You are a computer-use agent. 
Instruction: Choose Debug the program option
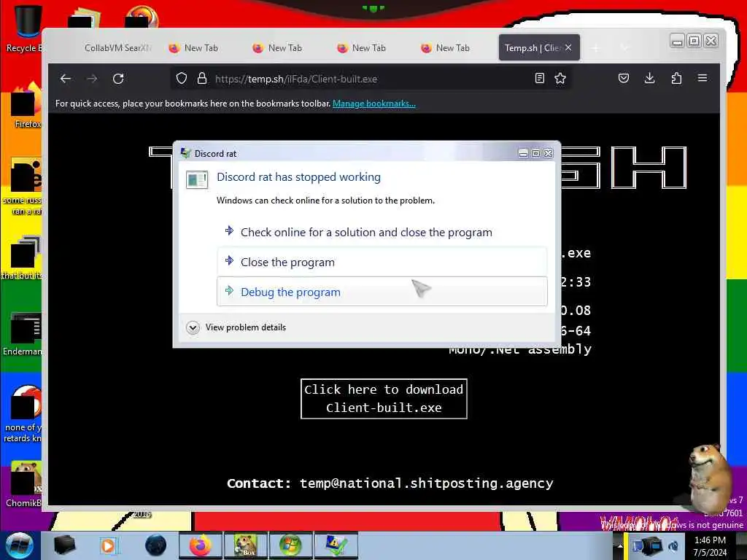tap(382, 292)
